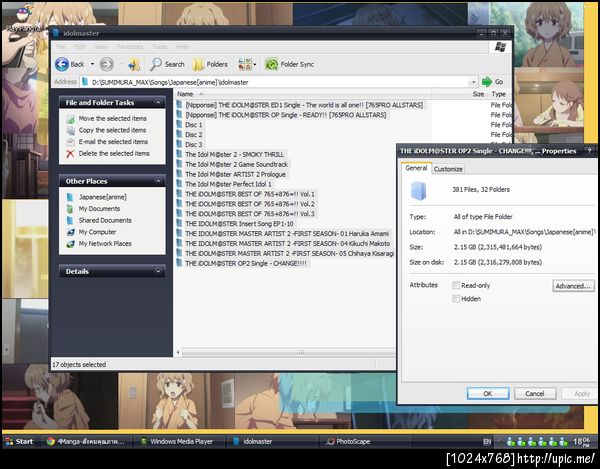600x469 pixels.
Task: Open the Tools menu
Action: 160,47
